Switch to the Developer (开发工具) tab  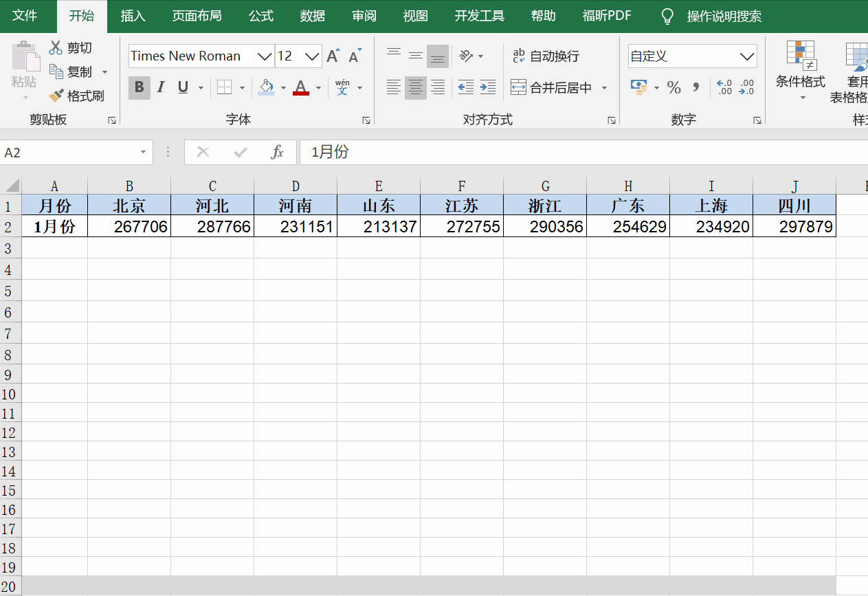pos(480,16)
